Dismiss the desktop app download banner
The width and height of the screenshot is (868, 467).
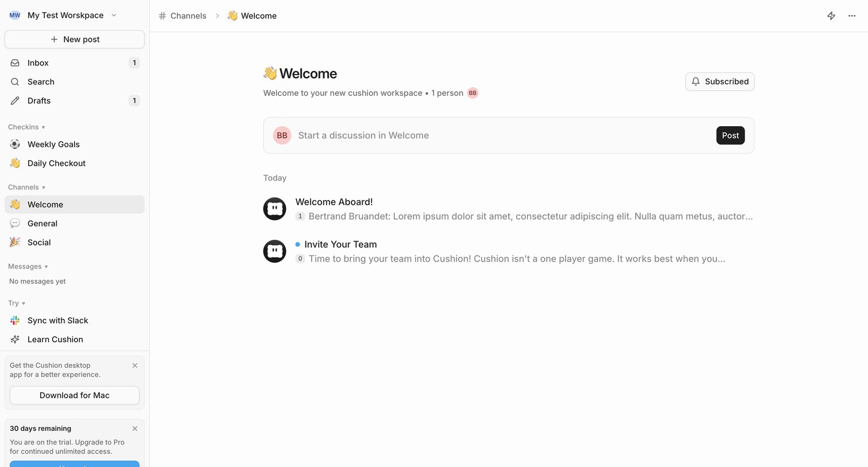click(135, 365)
